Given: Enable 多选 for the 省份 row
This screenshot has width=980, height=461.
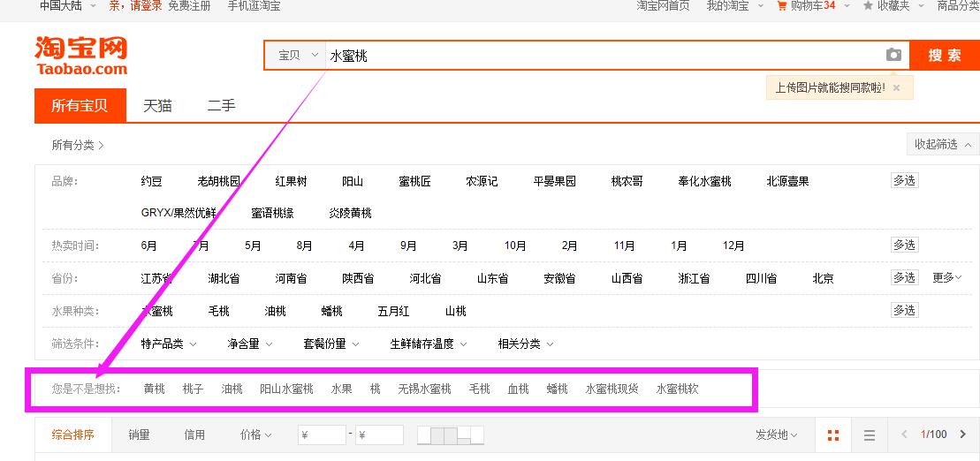Looking at the screenshot, I should tap(904, 277).
